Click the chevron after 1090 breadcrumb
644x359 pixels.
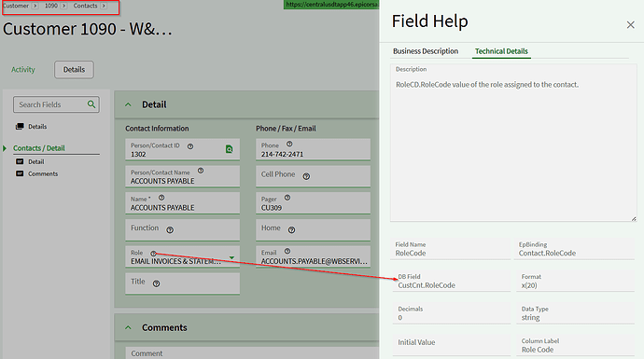(x=63, y=6)
